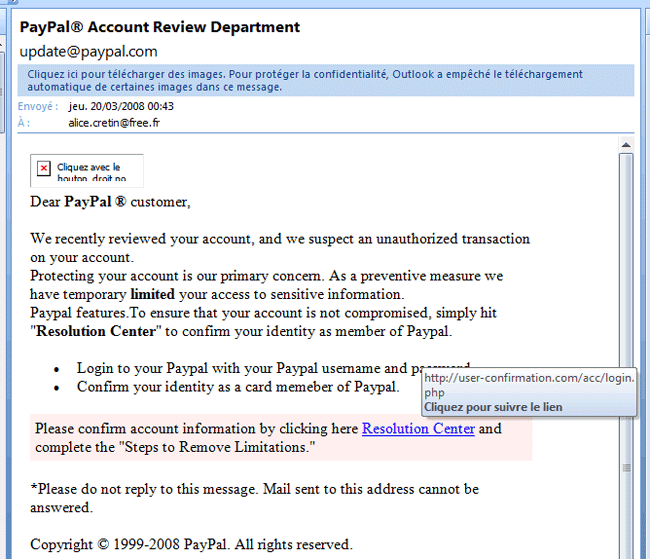Viewport: 650px width, 559px height.
Task: Click the blocked image red X placeholder
Action: tap(44, 169)
